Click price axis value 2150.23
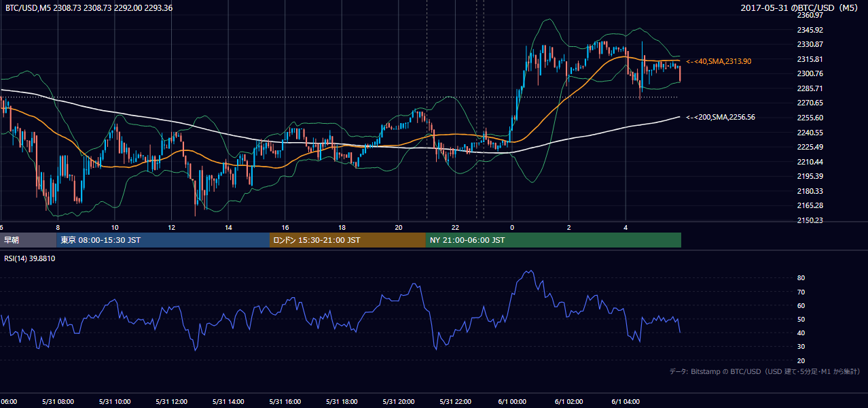The width and height of the screenshot is (868, 408). 810,220
